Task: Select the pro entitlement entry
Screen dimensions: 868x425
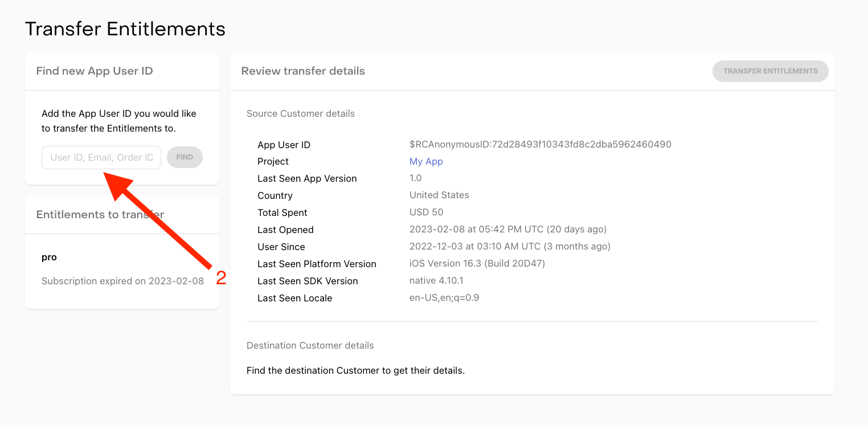Action: pos(50,257)
